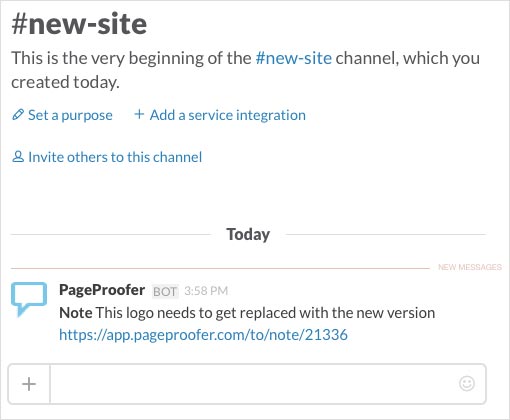Click the plus icon before Add a service integration
The height and width of the screenshot is (420, 510).
[x=139, y=114]
